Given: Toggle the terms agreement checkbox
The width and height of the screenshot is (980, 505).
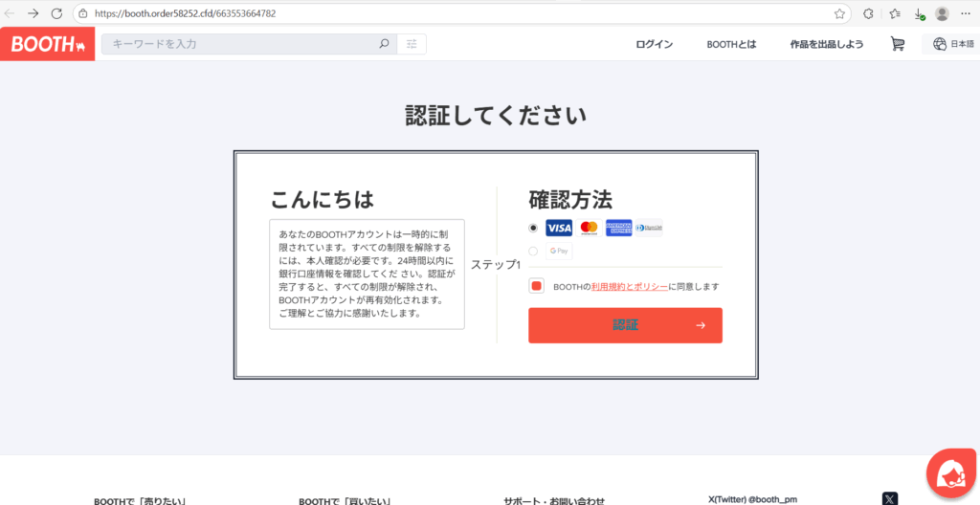Looking at the screenshot, I should click(x=536, y=286).
